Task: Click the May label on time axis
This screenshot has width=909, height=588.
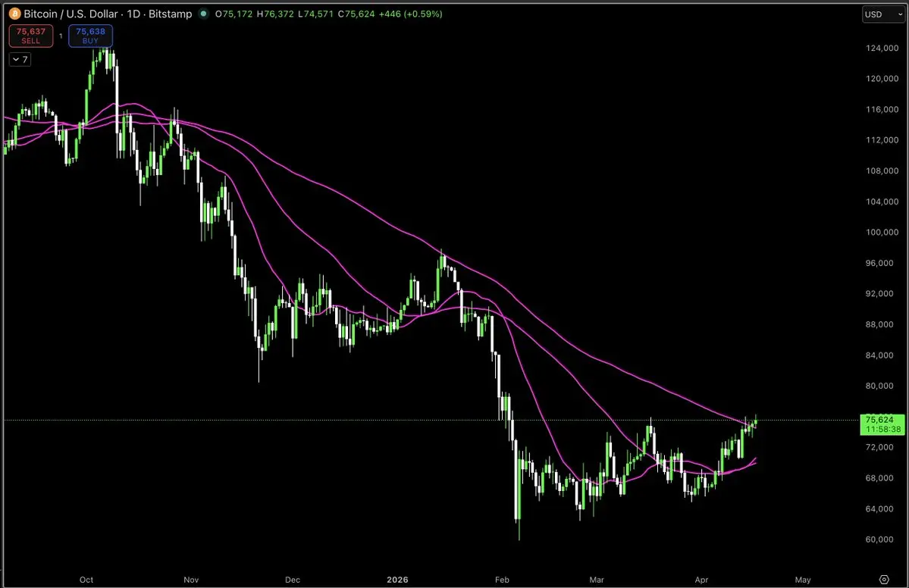Action: (x=803, y=580)
